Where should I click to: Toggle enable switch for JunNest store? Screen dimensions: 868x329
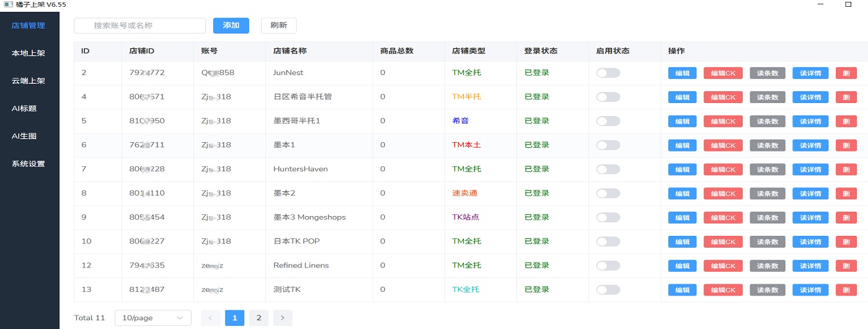point(608,73)
